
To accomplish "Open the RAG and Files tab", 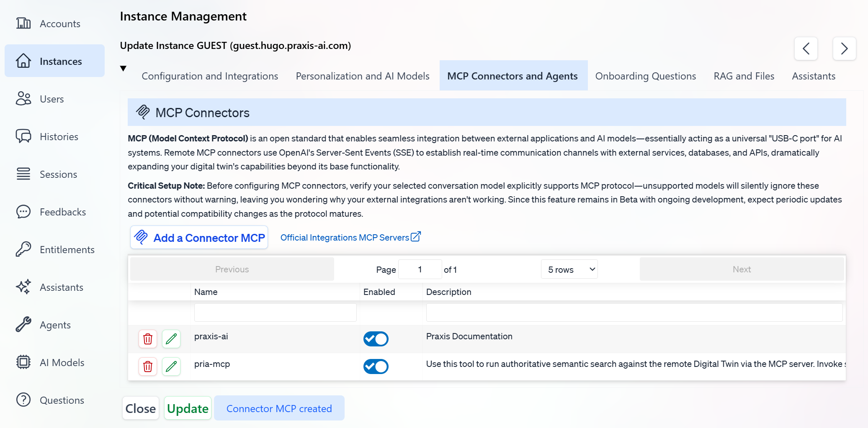I will (744, 76).
